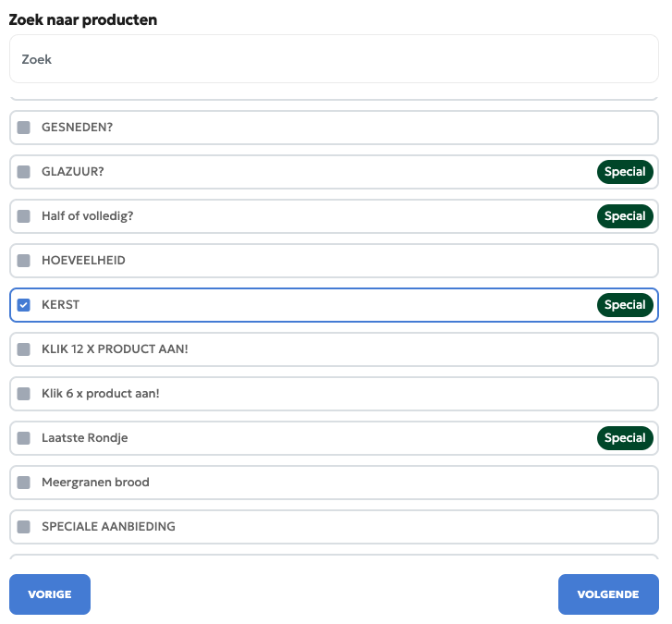
Task: Click the Special badge on Laatste Rondje
Action: click(625, 438)
